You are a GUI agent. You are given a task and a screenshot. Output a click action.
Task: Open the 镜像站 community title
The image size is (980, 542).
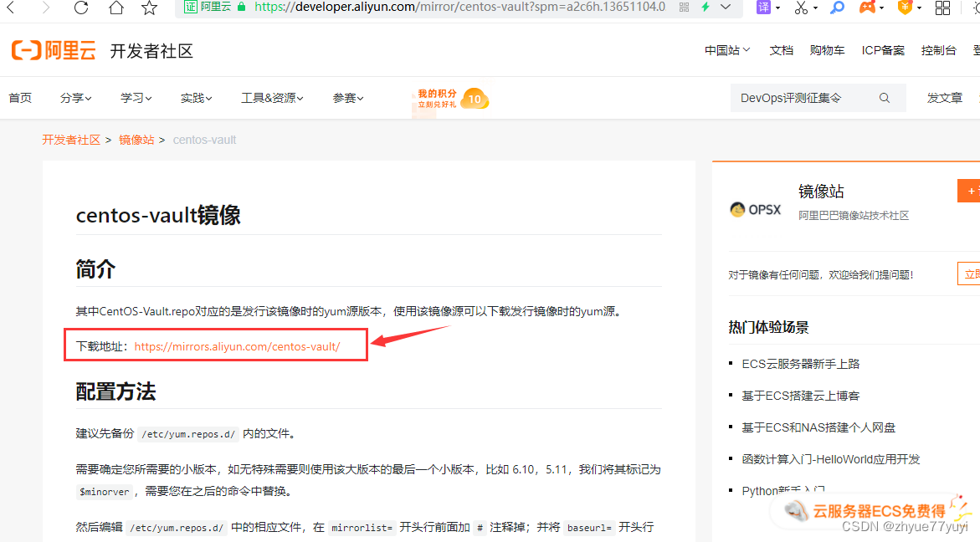(821, 192)
